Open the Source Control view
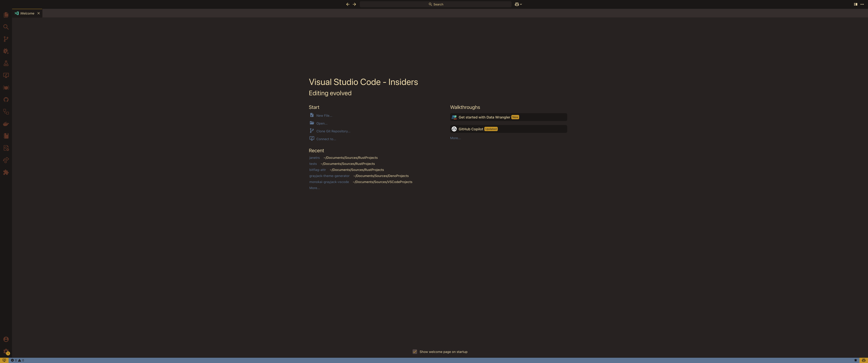868x363 pixels. (x=6, y=39)
